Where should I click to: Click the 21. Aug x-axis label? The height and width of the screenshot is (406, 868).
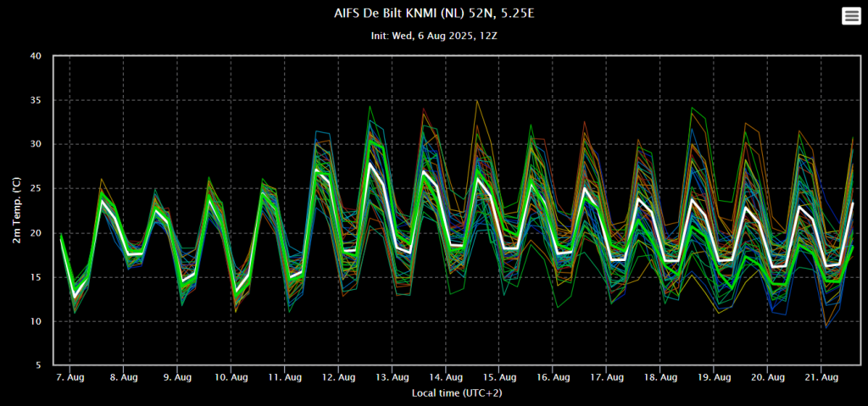[821, 377]
